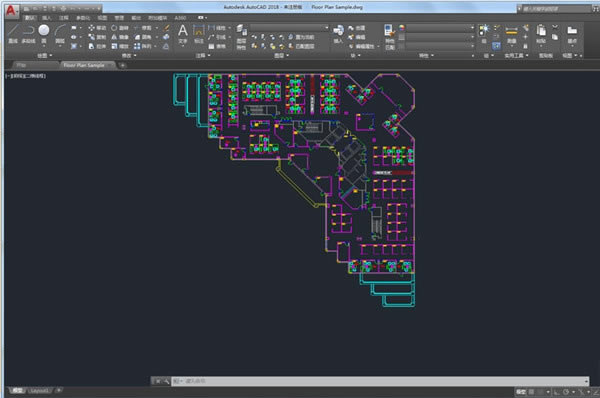600x398 pixels.
Task: Toggle the grid display in status bar
Action: (x=532, y=392)
